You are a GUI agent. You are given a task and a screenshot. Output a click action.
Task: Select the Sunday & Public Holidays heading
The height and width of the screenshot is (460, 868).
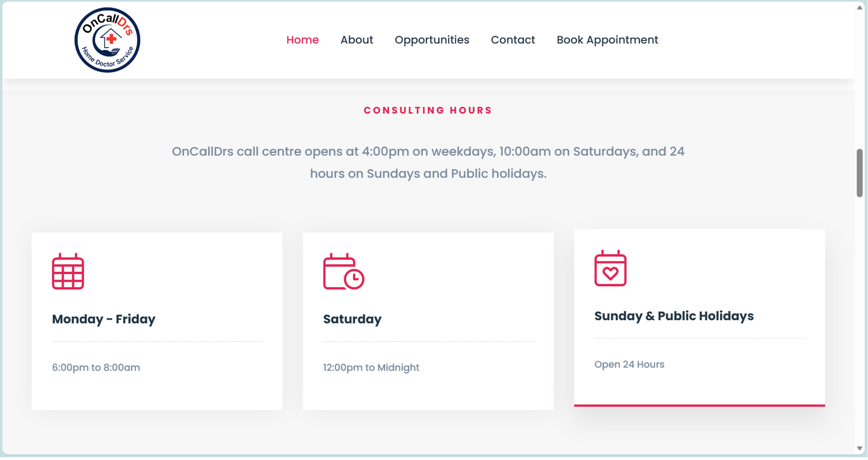(674, 316)
